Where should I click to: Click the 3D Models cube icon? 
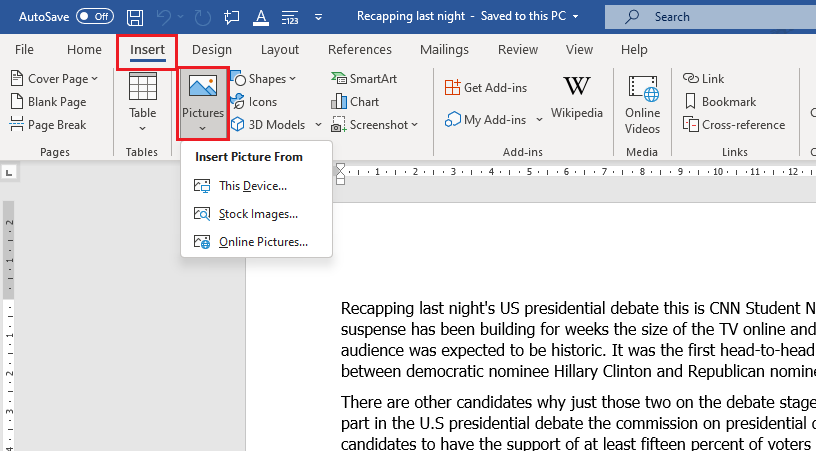(238, 125)
